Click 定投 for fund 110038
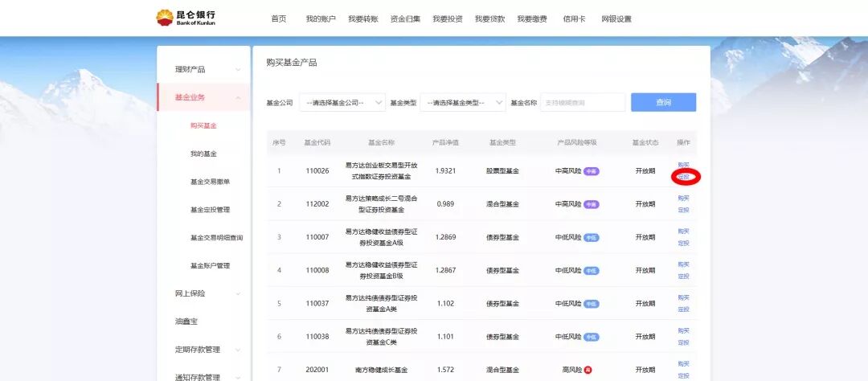The width and height of the screenshot is (868, 381). click(684, 342)
